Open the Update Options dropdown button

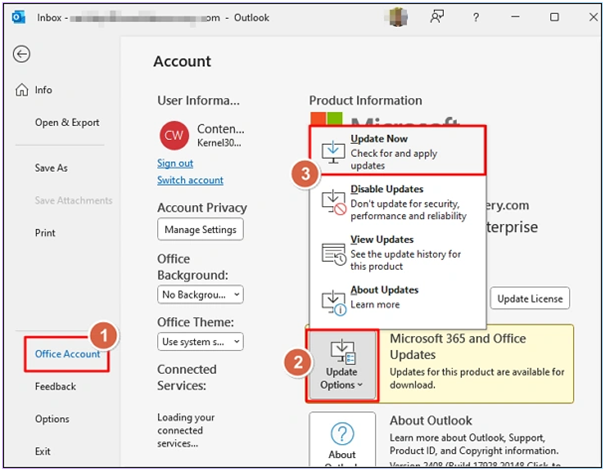(x=342, y=364)
